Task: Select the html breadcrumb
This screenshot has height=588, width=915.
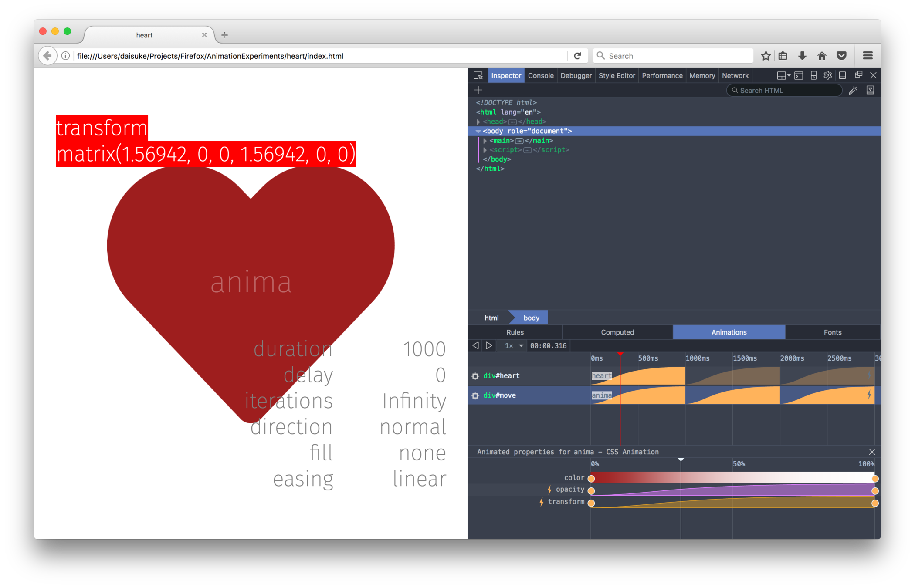Action: tap(491, 318)
